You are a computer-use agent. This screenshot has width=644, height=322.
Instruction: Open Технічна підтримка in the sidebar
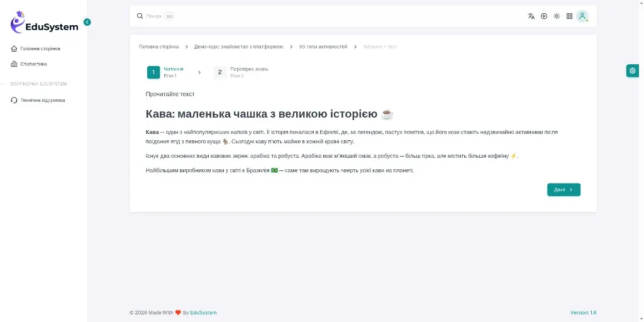[x=43, y=100]
